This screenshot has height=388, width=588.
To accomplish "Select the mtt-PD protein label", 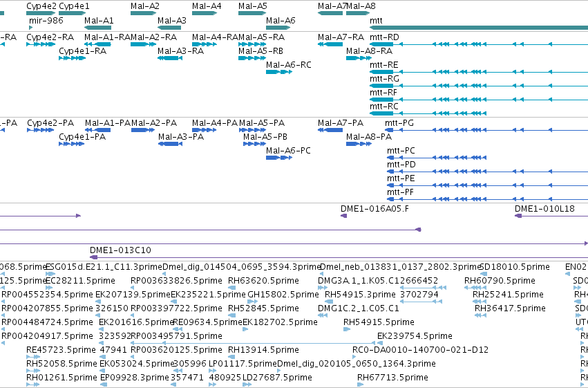I will [401, 165].
